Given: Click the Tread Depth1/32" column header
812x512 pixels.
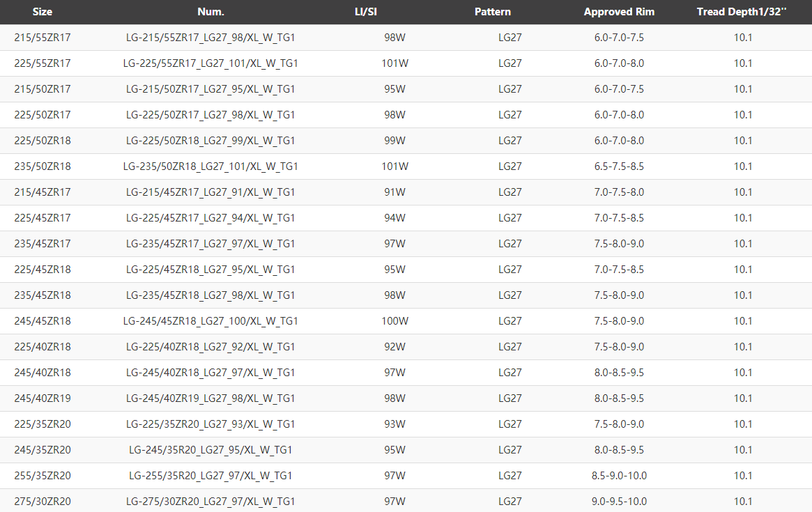Looking at the screenshot, I should (x=742, y=12).
